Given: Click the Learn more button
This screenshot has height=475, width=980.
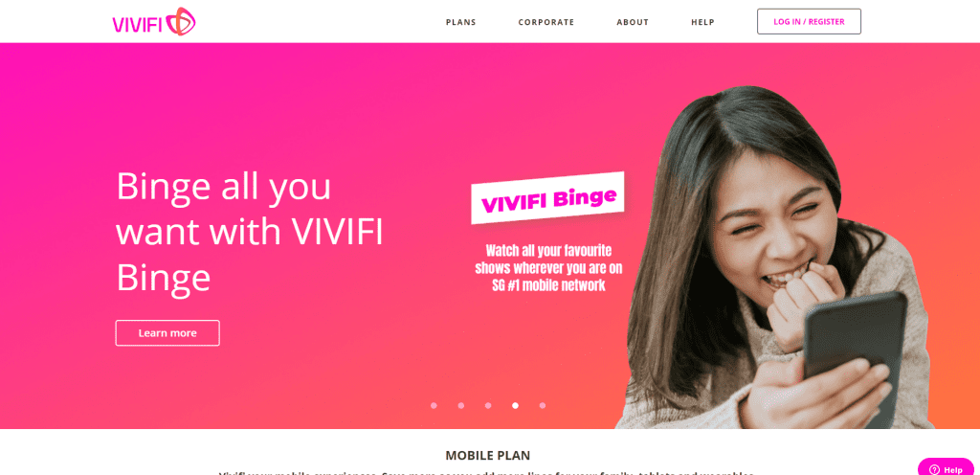Looking at the screenshot, I should pyautogui.click(x=167, y=333).
